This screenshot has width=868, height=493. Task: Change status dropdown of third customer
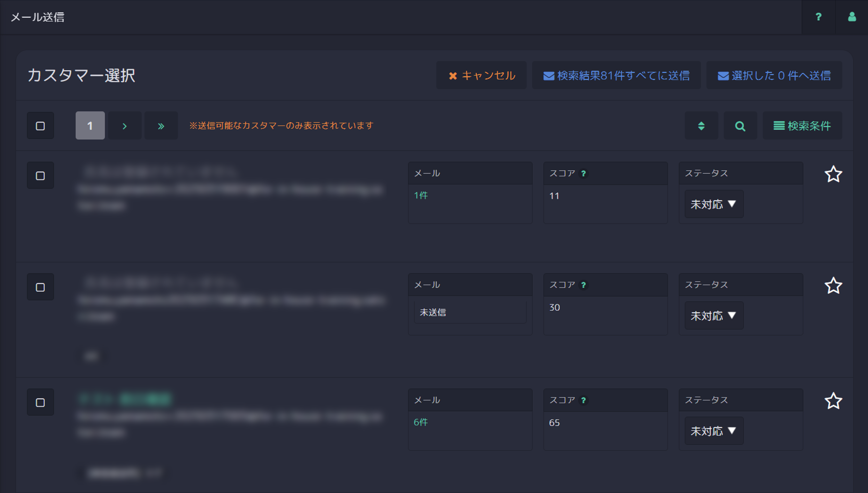(x=714, y=431)
